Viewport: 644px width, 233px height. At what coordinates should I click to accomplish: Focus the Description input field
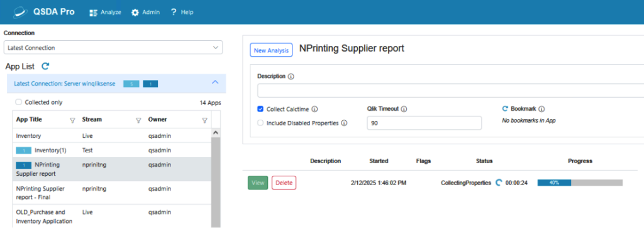[x=450, y=91]
